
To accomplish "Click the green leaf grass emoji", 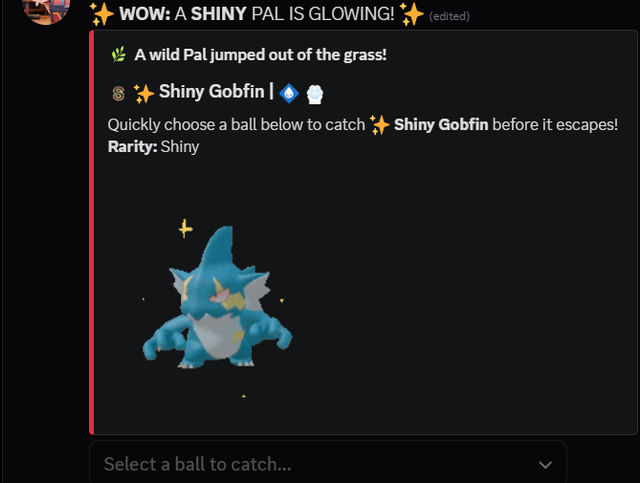I will [x=119, y=54].
